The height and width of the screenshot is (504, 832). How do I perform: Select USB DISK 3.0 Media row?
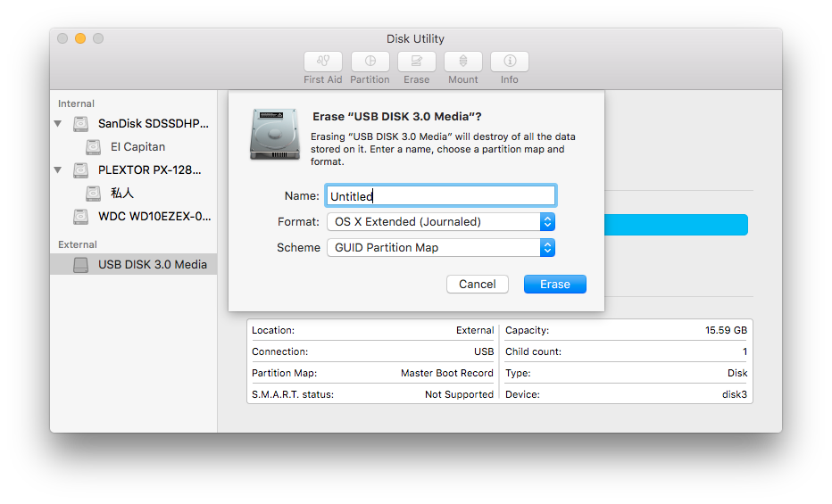(134, 264)
